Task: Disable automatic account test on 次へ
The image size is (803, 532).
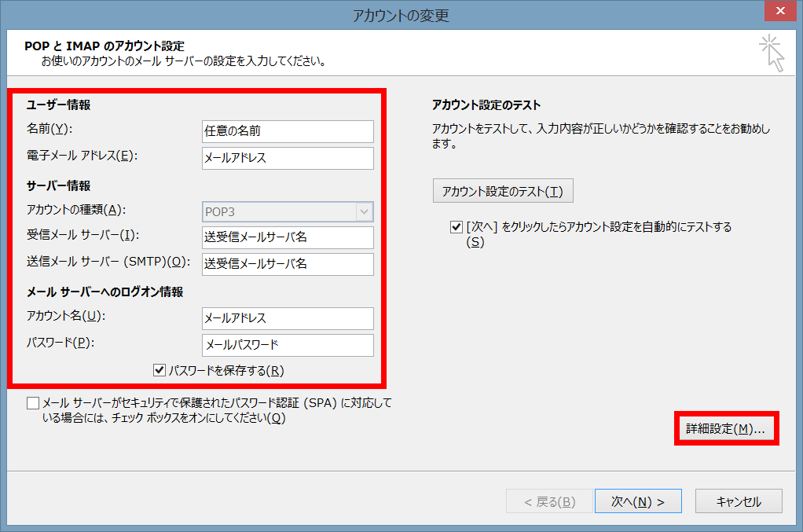Action: tap(455, 226)
